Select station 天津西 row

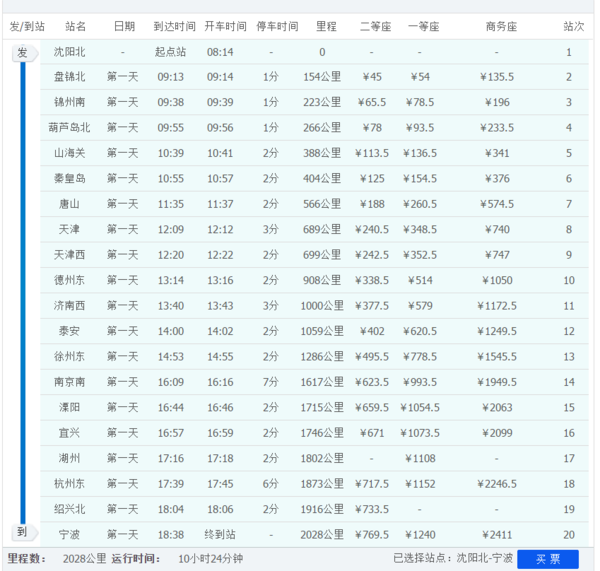[x=314, y=255]
